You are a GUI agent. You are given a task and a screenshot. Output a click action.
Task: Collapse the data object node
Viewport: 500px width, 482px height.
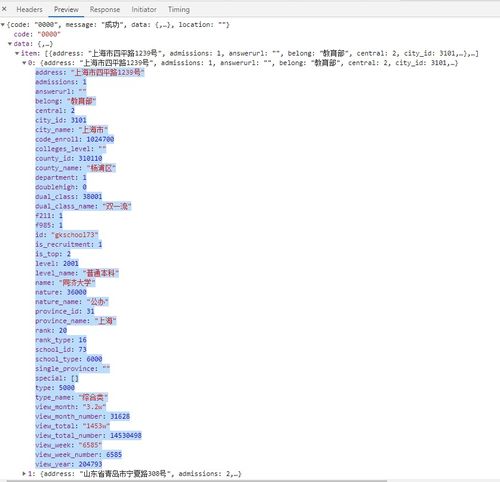tap(10, 44)
